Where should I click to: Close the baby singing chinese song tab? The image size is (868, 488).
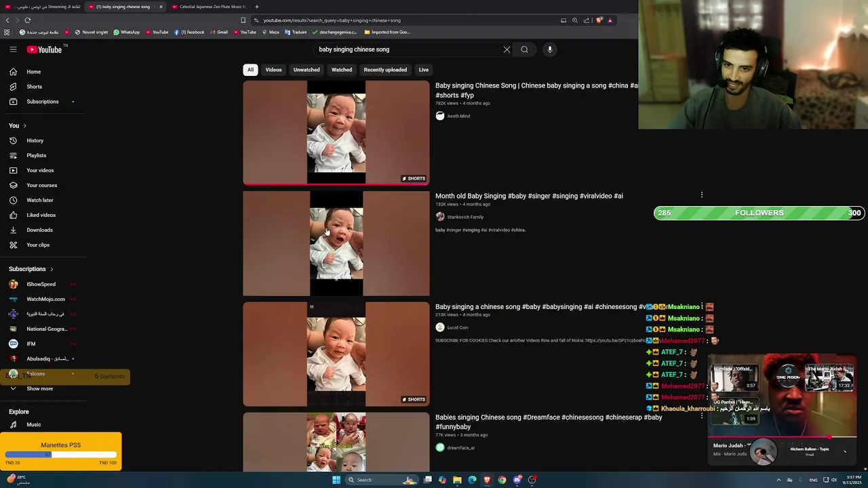(x=161, y=7)
